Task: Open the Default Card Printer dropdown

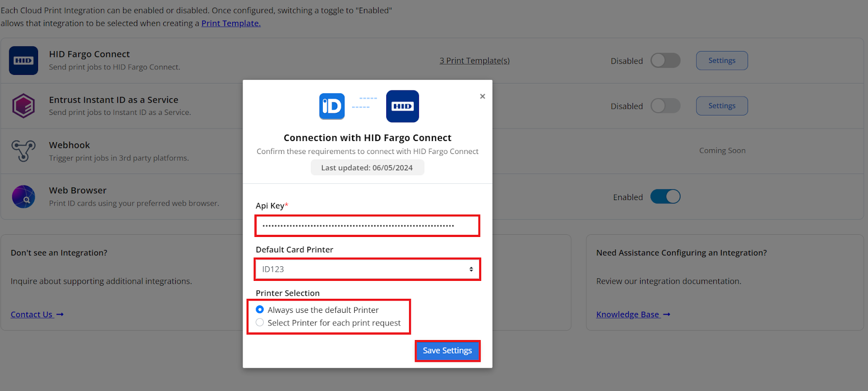Action: [368, 269]
